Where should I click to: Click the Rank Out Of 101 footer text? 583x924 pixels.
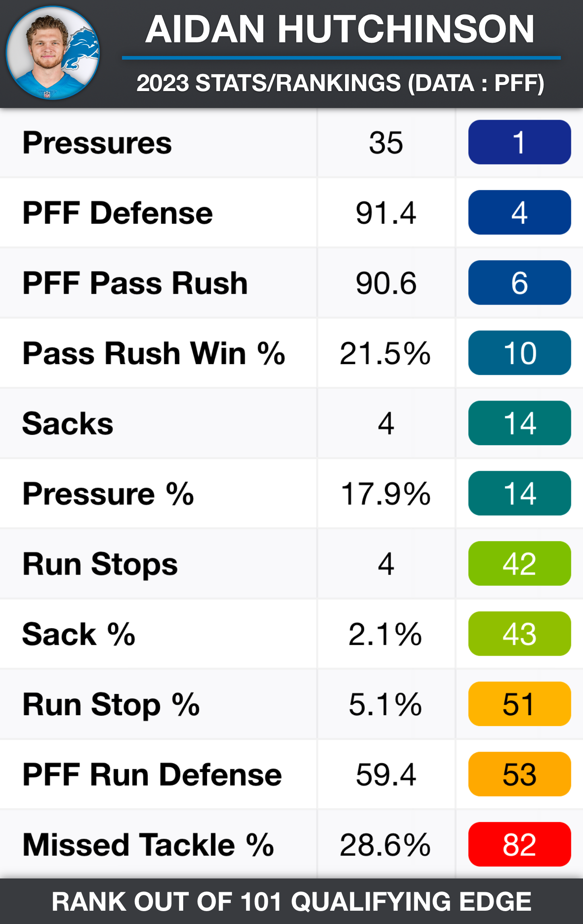click(291, 901)
